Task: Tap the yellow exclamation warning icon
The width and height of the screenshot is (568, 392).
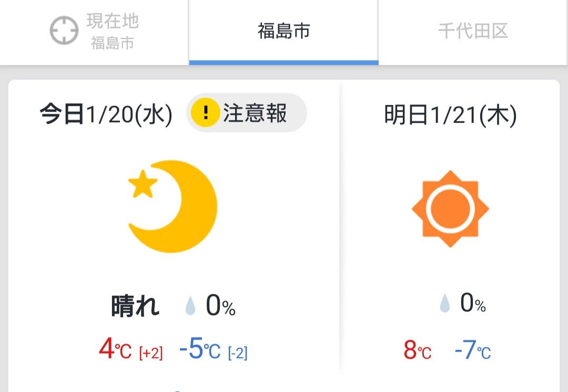Action: pos(205,113)
